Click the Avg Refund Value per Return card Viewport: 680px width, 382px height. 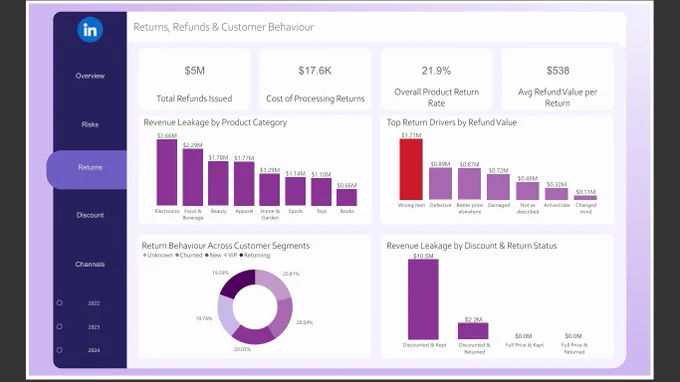557,79
